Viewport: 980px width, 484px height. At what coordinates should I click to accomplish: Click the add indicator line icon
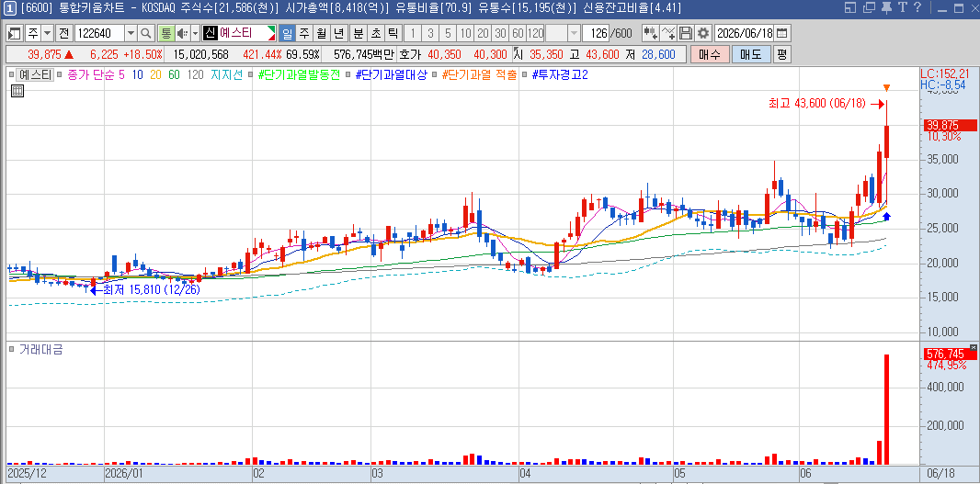pyautogui.click(x=668, y=33)
